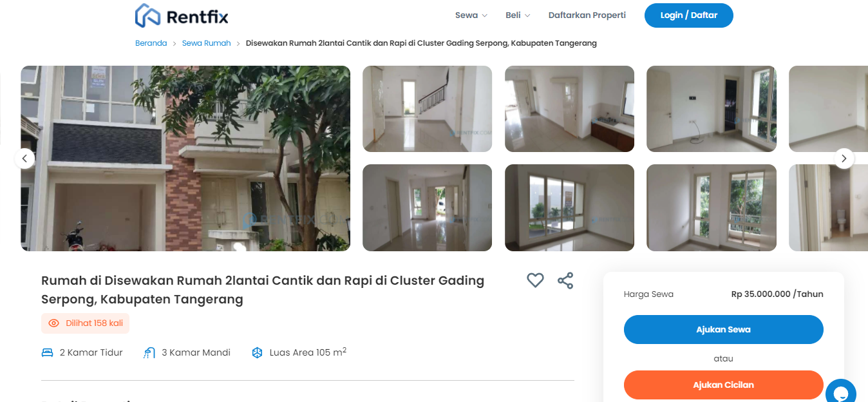Click the shower icon next to Kamar Mandi
The height and width of the screenshot is (402, 868).
(149, 352)
